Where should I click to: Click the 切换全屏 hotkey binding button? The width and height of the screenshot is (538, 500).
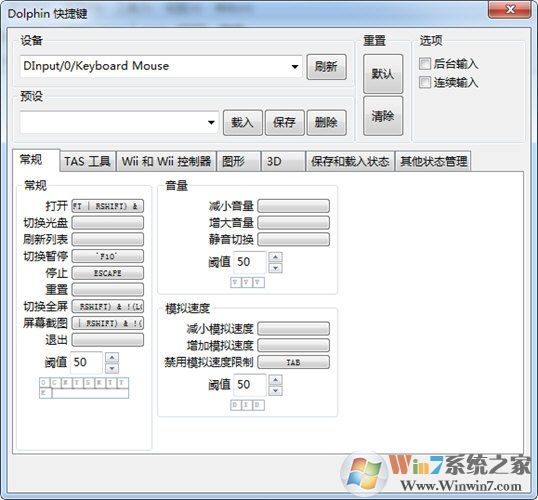point(108,306)
